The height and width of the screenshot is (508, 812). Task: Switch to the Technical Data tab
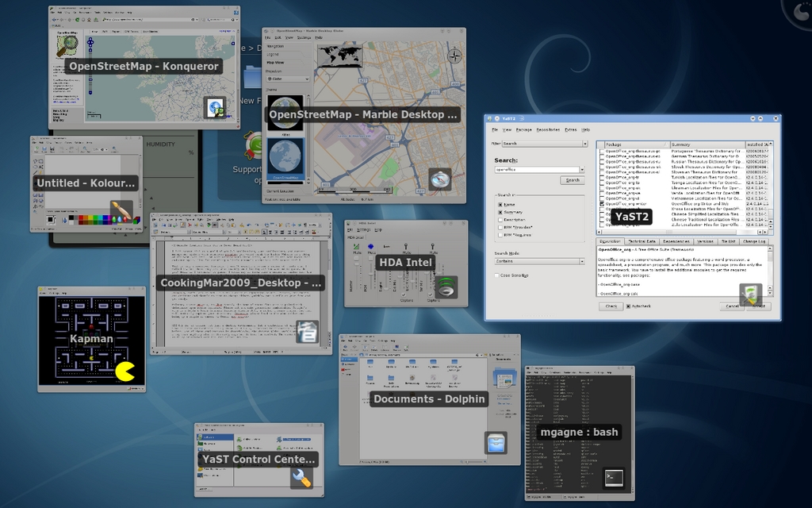(x=642, y=241)
